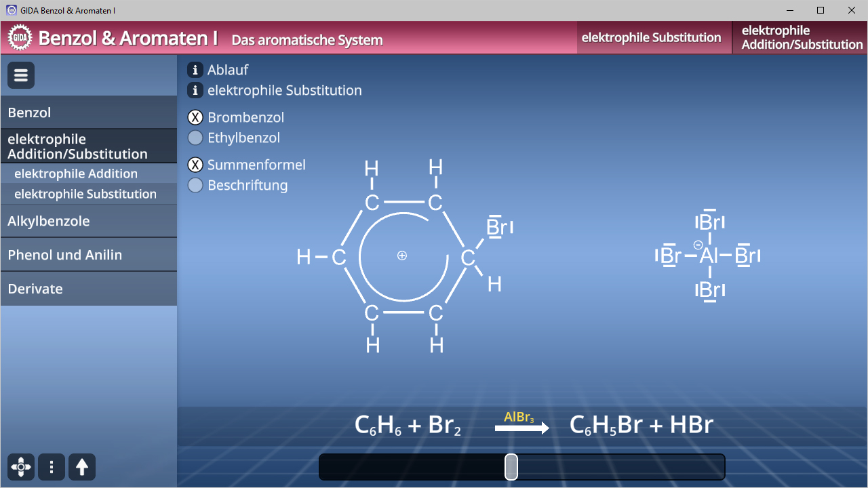
Task: Enable the Beschriftung option
Action: 195,185
